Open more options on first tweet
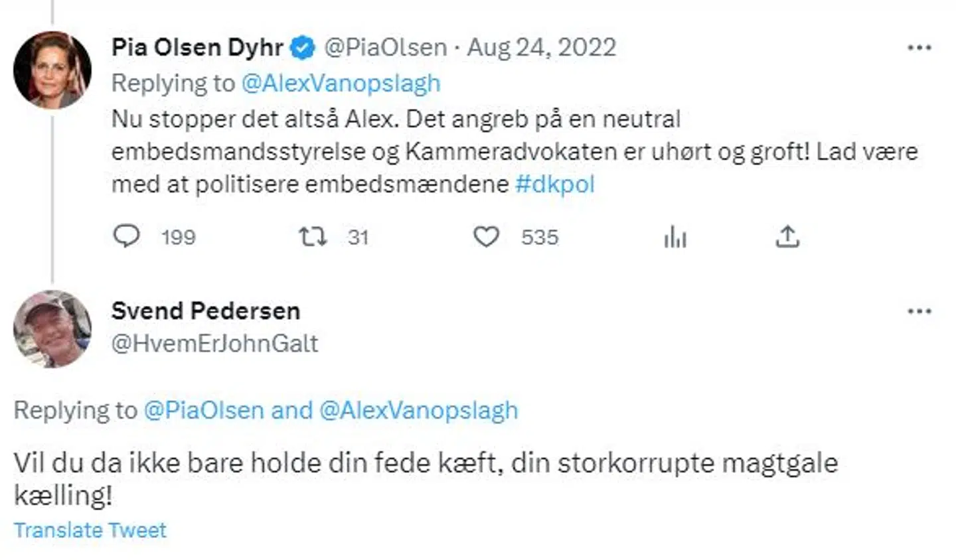 (919, 48)
